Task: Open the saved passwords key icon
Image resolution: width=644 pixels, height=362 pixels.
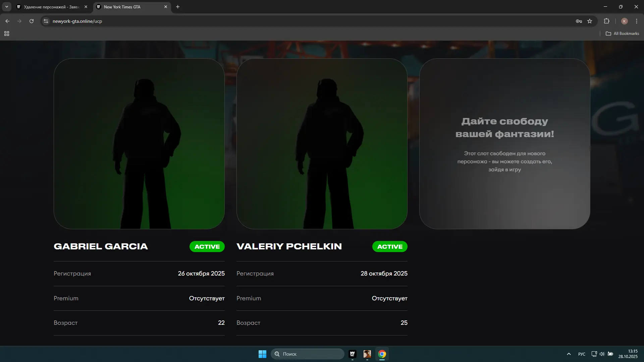Action: 579,21
